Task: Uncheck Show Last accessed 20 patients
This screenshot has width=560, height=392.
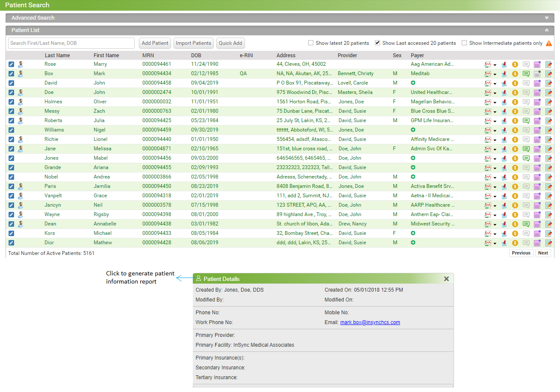Action: click(x=377, y=43)
